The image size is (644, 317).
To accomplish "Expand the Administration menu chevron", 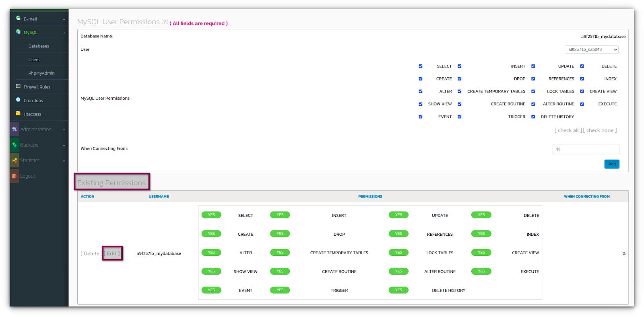I will [64, 130].
